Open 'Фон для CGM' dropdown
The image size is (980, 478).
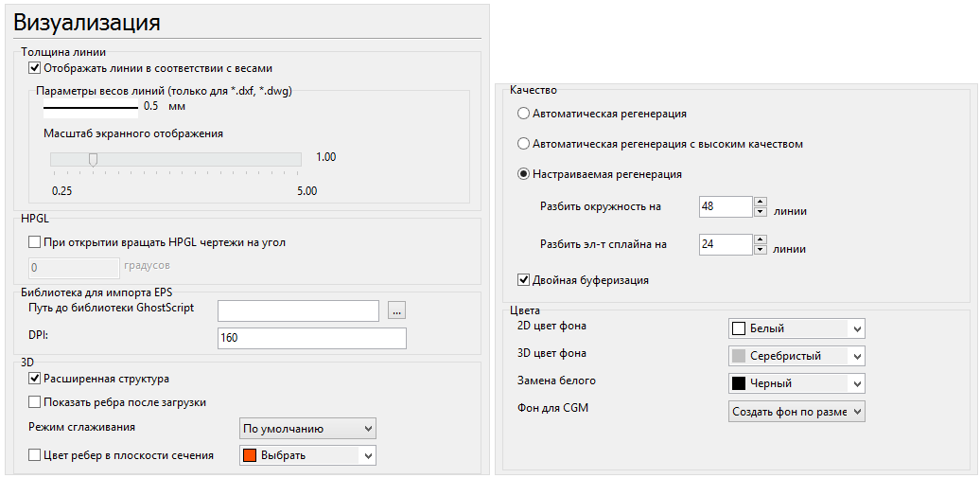click(796, 412)
